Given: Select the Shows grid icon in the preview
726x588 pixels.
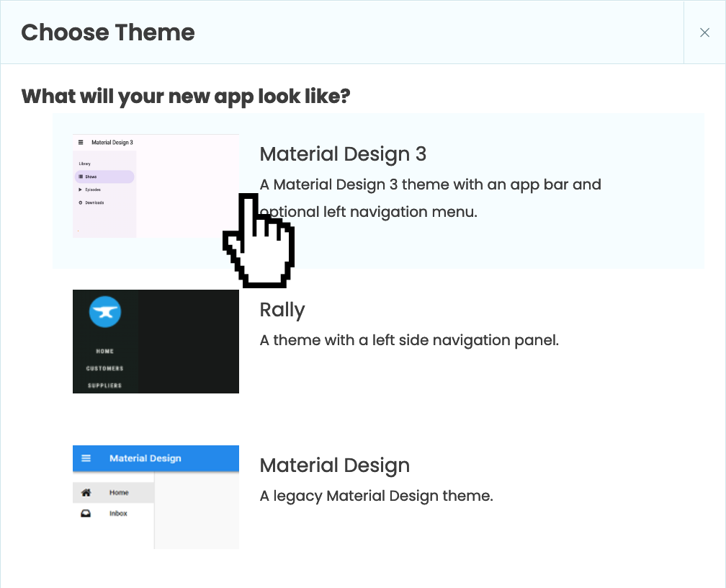Looking at the screenshot, I should point(81,177).
